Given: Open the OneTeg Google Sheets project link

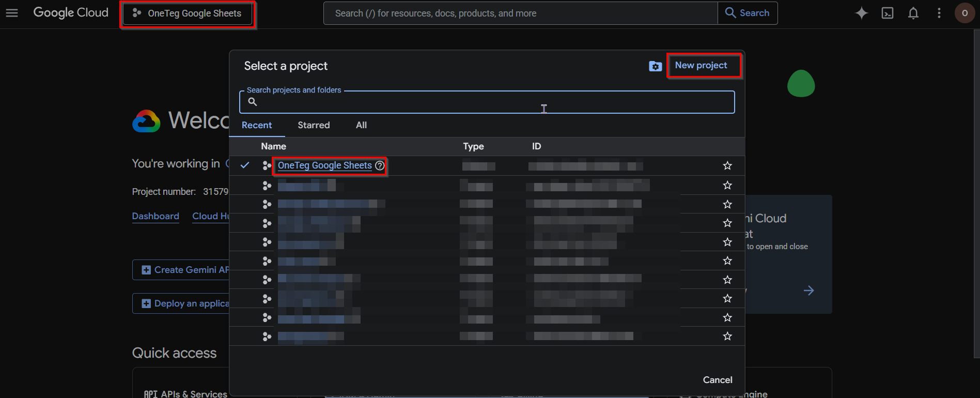Looking at the screenshot, I should tap(325, 165).
